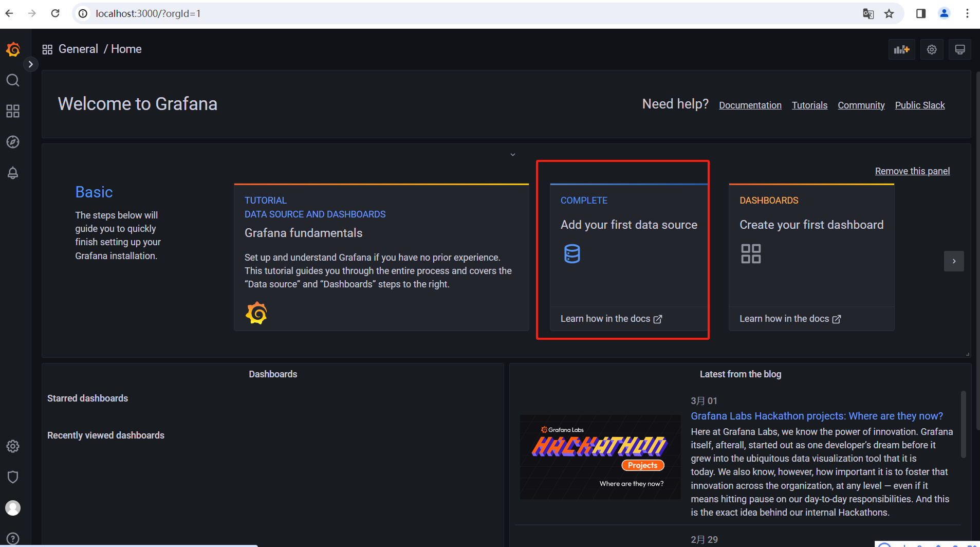Open the Community help link
Screen dimensions: 980x547
point(861,105)
